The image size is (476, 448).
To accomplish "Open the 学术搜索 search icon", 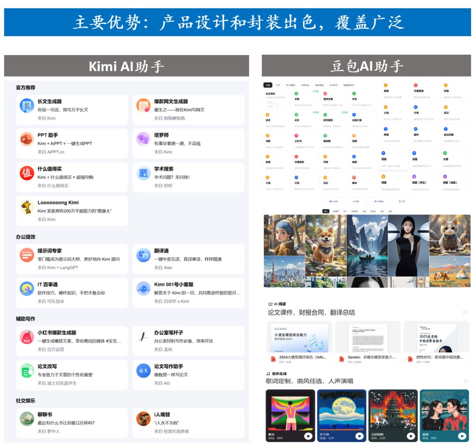I will coord(143,173).
